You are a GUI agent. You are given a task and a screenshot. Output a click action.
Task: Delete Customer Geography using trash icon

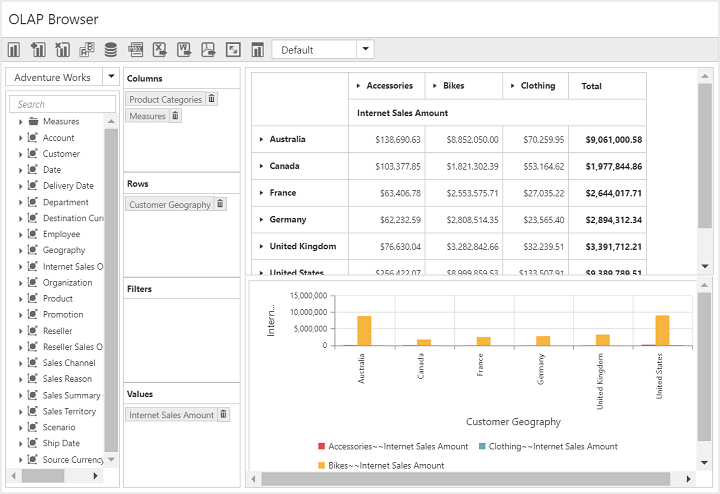click(221, 204)
